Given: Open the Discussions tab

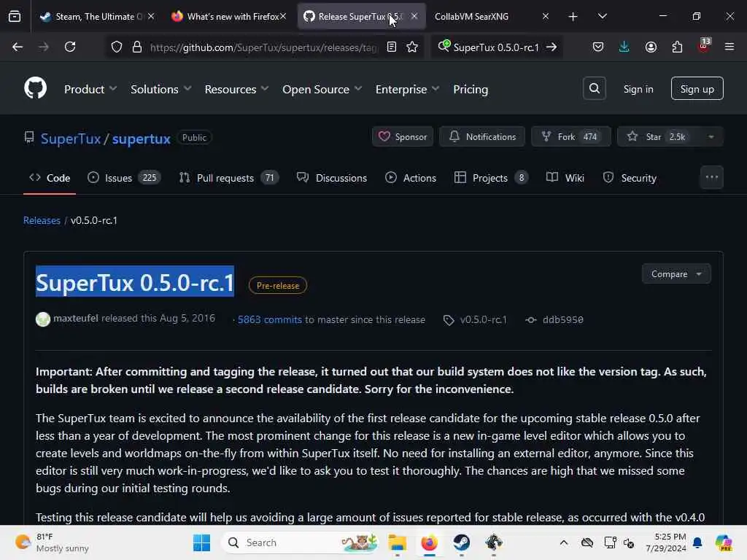Looking at the screenshot, I should (x=332, y=178).
